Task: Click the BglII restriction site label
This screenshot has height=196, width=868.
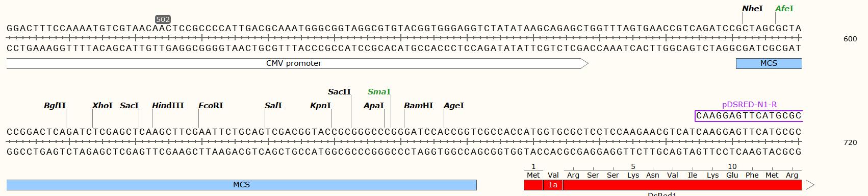Action: [x=55, y=106]
